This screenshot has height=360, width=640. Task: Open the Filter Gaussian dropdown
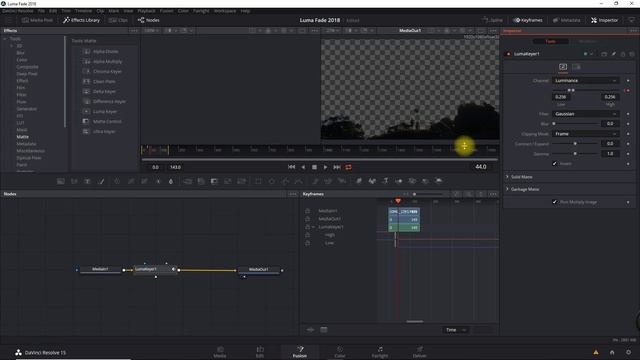tap(586, 114)
